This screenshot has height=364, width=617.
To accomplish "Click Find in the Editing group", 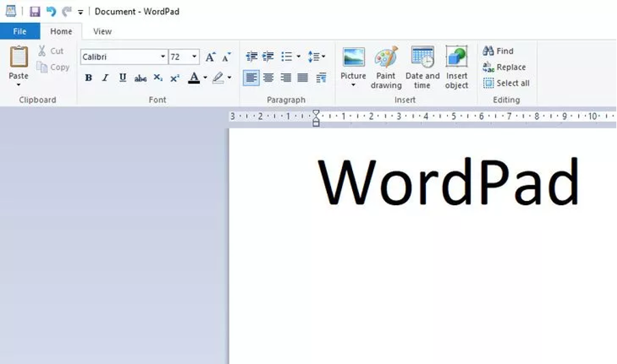I will point(498,50).
